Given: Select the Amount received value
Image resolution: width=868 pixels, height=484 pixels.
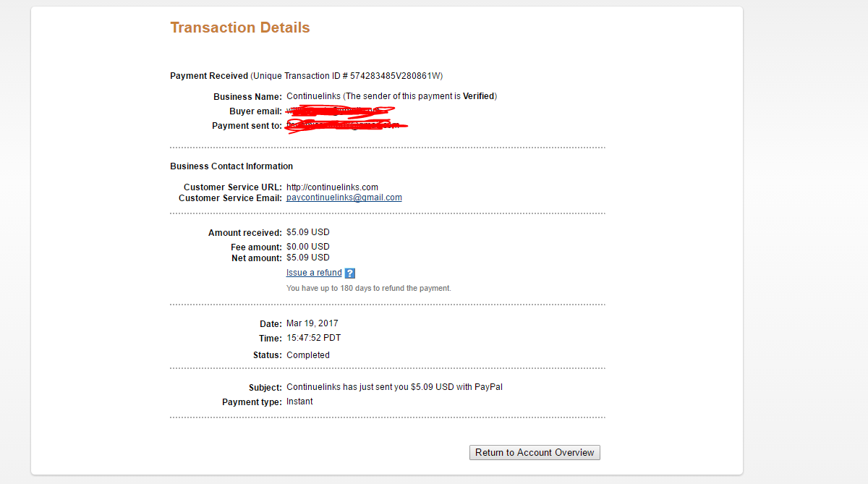Looking at the screenshot, I should pos(307,232).
